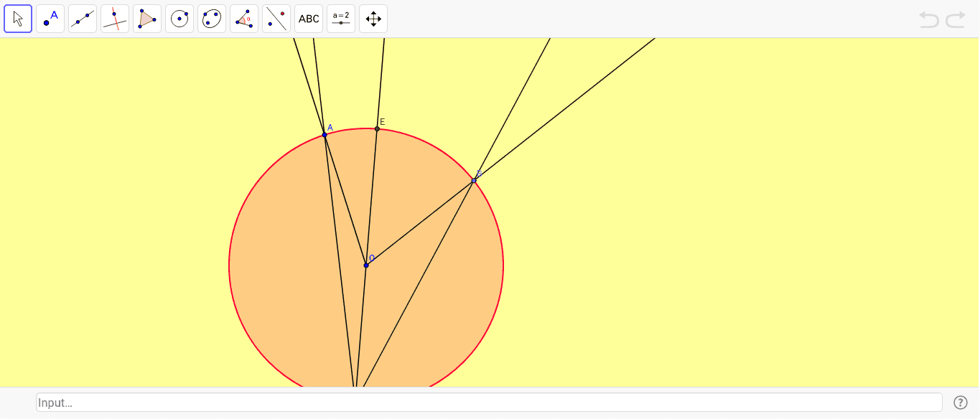Pick the Angle measurement tool
This screenshot has height=419, width=980.
click(244, 19)
